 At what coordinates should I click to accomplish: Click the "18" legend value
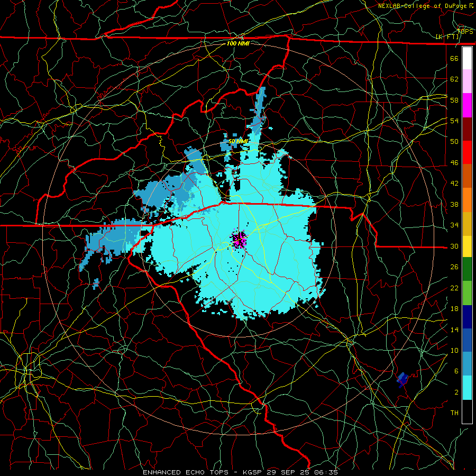point(454,309)
